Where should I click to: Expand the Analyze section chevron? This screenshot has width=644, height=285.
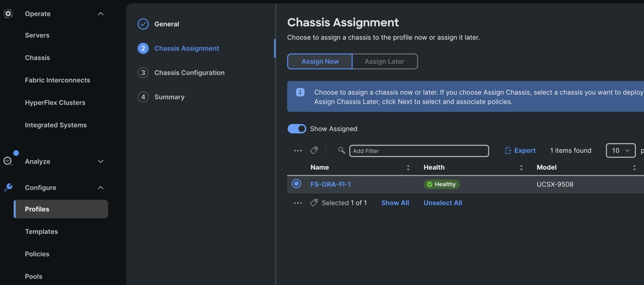click(x=100, y=162)
